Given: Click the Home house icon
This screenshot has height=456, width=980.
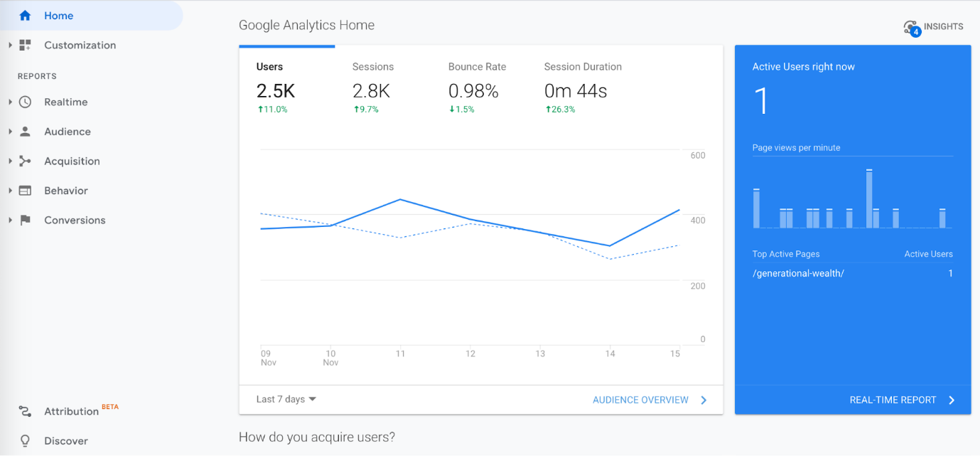Looking at the screenshot, I should pos(25,16).
